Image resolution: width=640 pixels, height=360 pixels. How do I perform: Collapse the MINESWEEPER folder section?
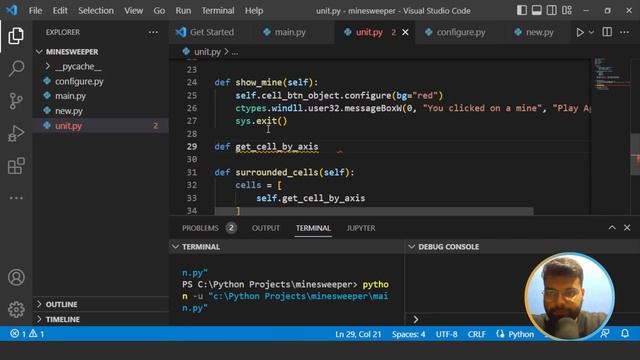[101, 51]
